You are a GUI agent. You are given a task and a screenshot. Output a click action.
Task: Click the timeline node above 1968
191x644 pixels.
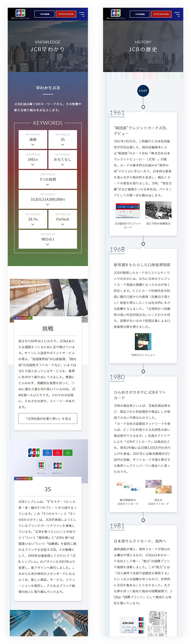(143, 244)
